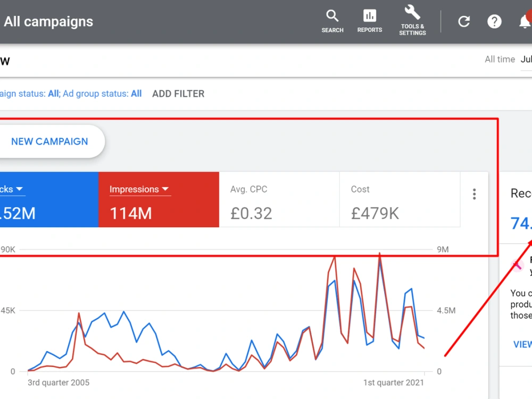Click the New Campaign button
The width and height of the screenshot is (532, 399).
49,142
